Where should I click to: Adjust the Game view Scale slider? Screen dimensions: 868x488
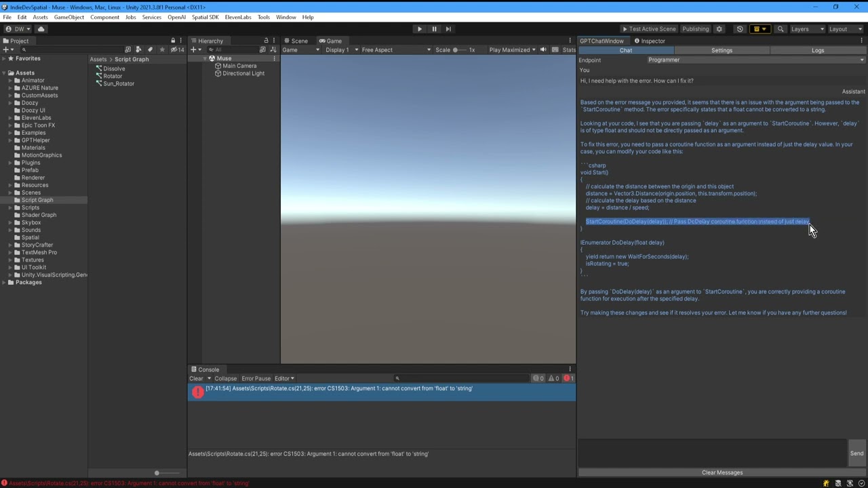(x=461, y=49)
